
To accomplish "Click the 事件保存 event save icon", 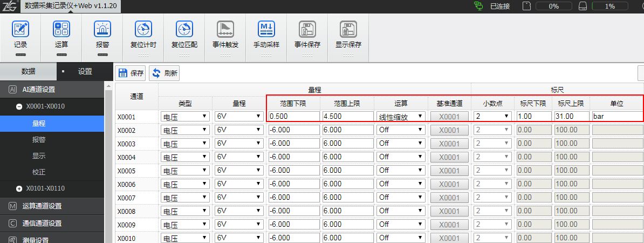I will tap(307, 29).
